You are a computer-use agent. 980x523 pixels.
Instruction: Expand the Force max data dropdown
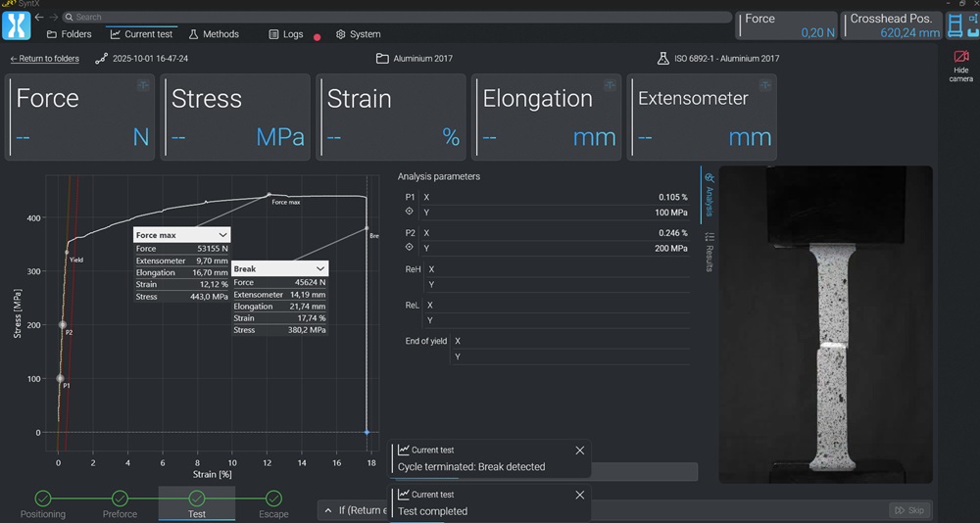coord(222,235)
